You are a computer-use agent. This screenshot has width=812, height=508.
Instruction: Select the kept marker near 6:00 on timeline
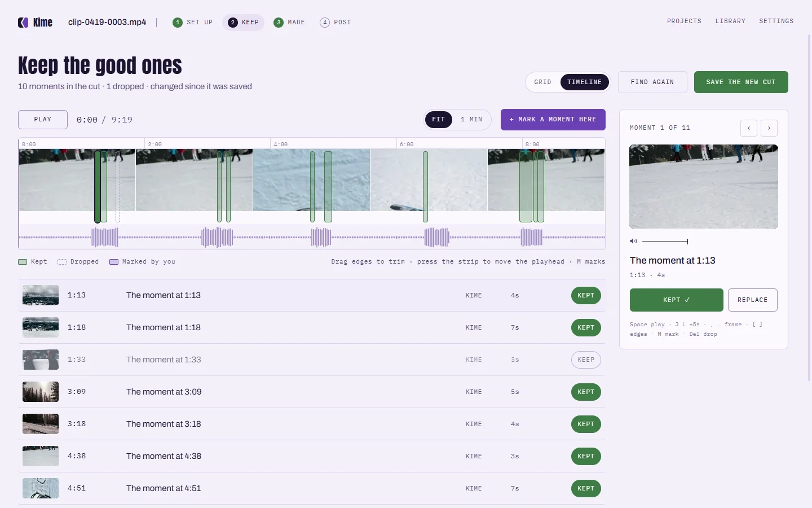426,187
